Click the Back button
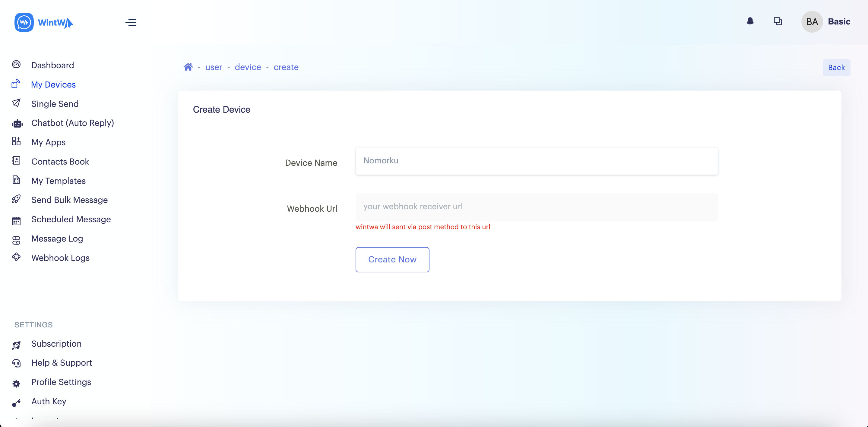This screenshot has width=868, height=427. (x=836, y=67)
